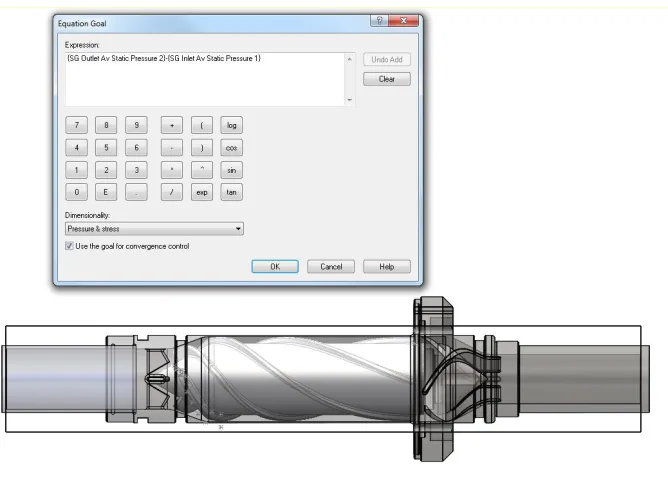Insert the cos function
Viewport: 668px width, 478px height.
tap(232, 148)
